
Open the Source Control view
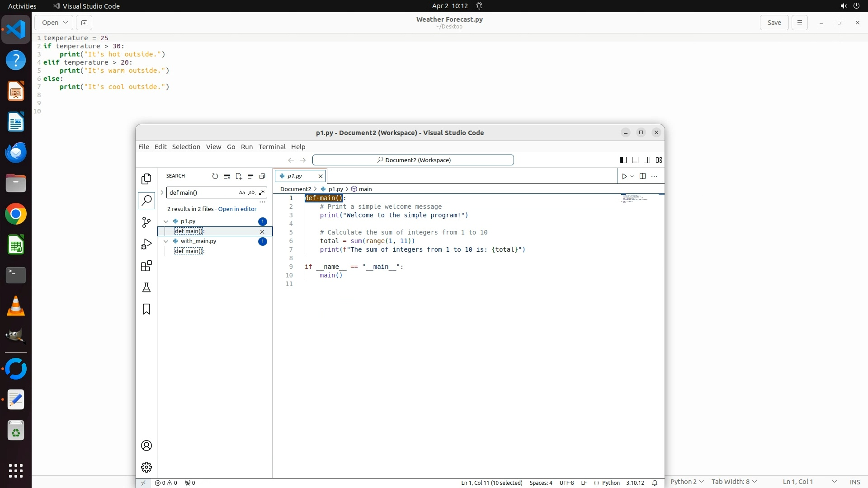coord(146,222)
